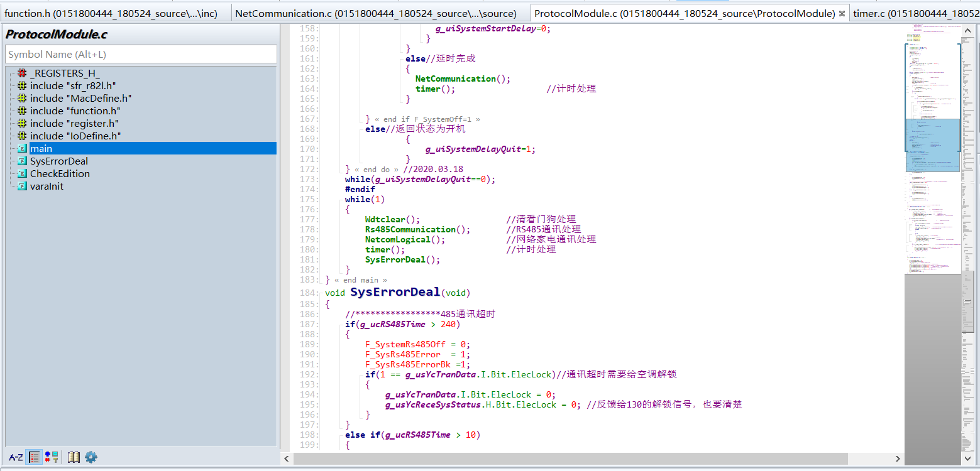Screen dimensions: 980x471
Task: Click g_uiSystemStartDelay=0 statement
Action: 493,28
